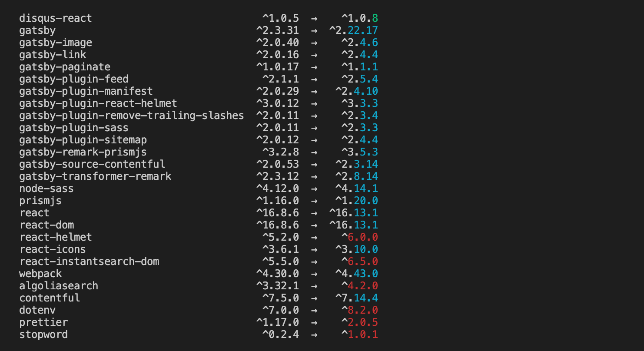This screenshot has width=644, height=351.
Task: Click the contentful package name
Action: 50,298
